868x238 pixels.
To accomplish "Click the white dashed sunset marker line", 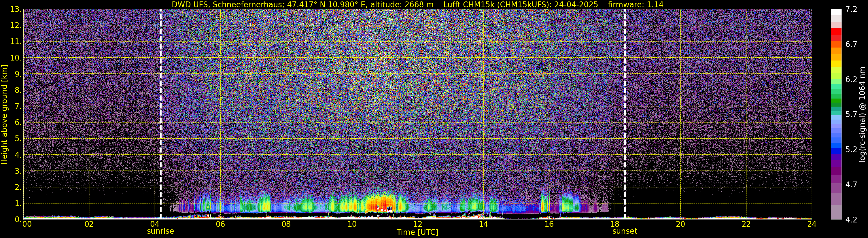I will pos(625,114).
